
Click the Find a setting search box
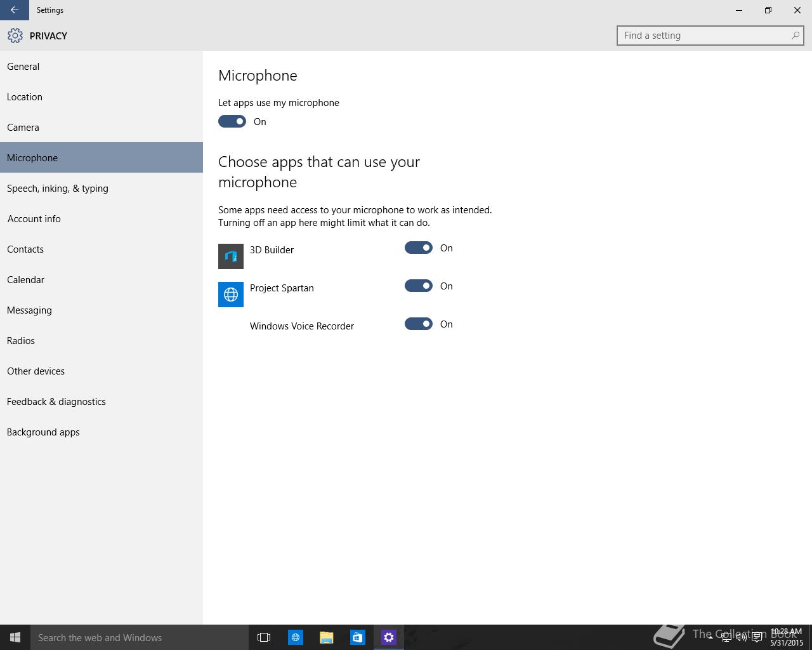pos(710,36)
